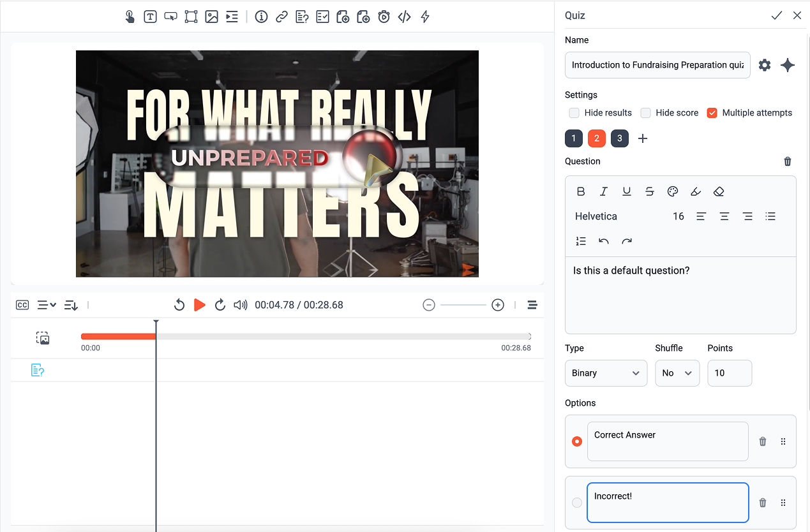Select the Text tool in toolbar

tap(150, 17)
